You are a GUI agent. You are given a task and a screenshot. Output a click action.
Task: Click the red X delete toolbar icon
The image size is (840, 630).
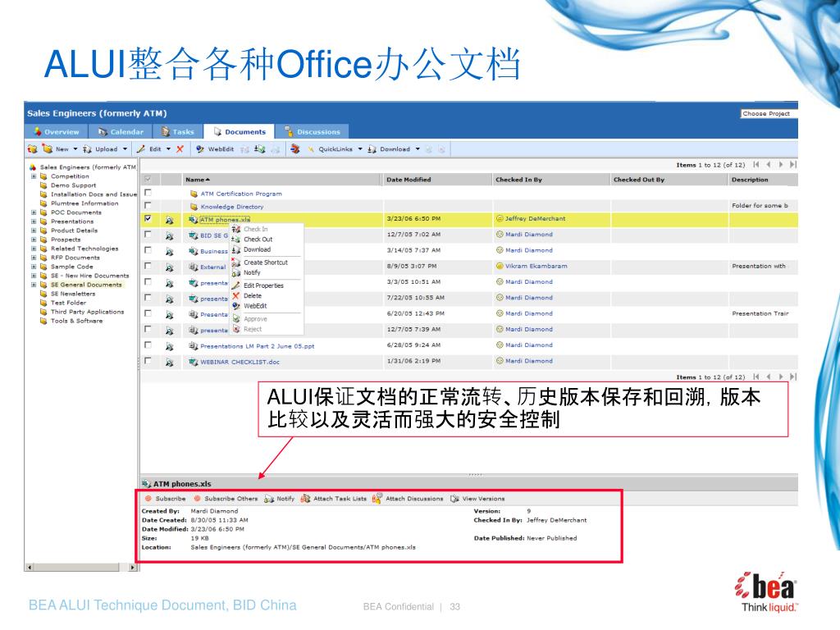(180, 149)
